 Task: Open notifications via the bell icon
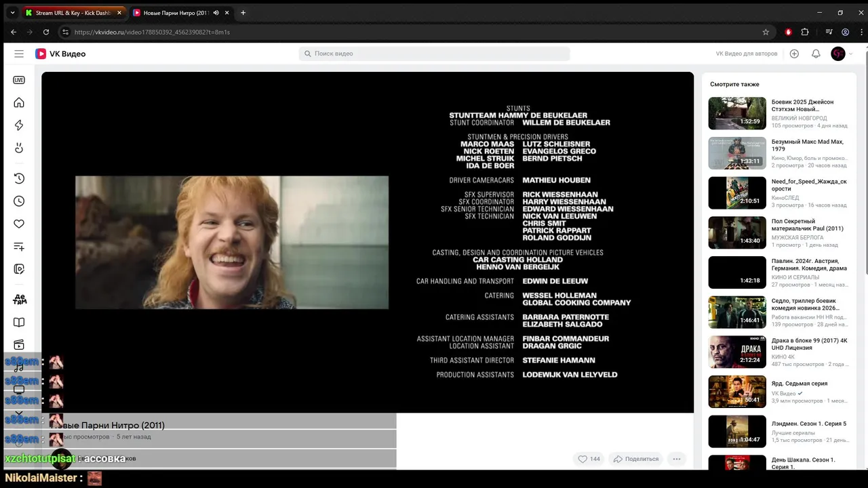tap(816, 54)
